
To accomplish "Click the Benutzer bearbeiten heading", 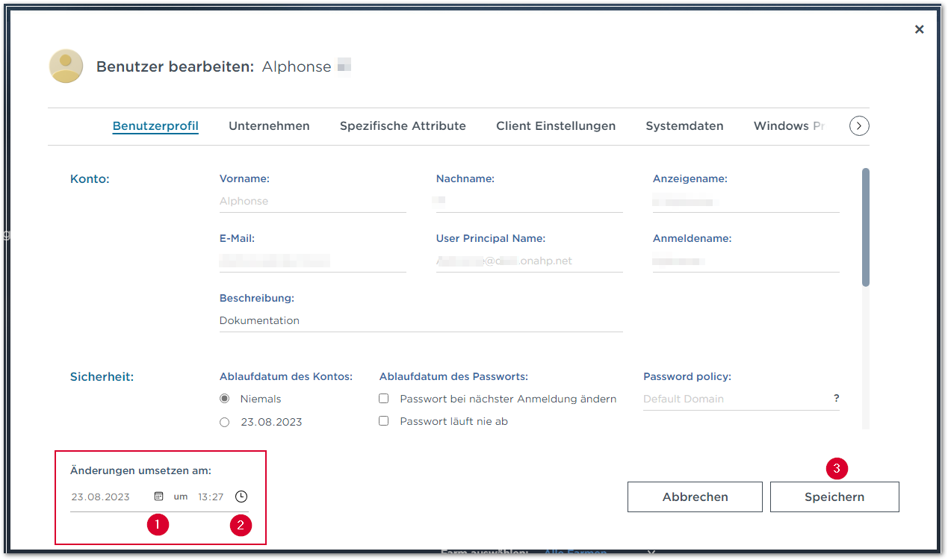I will [x=176, y=66].
